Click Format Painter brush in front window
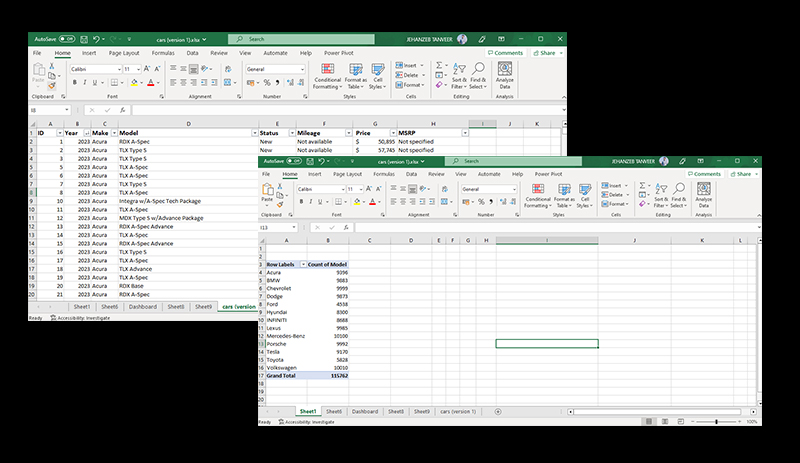800x463 pixels. pos(280,205)
